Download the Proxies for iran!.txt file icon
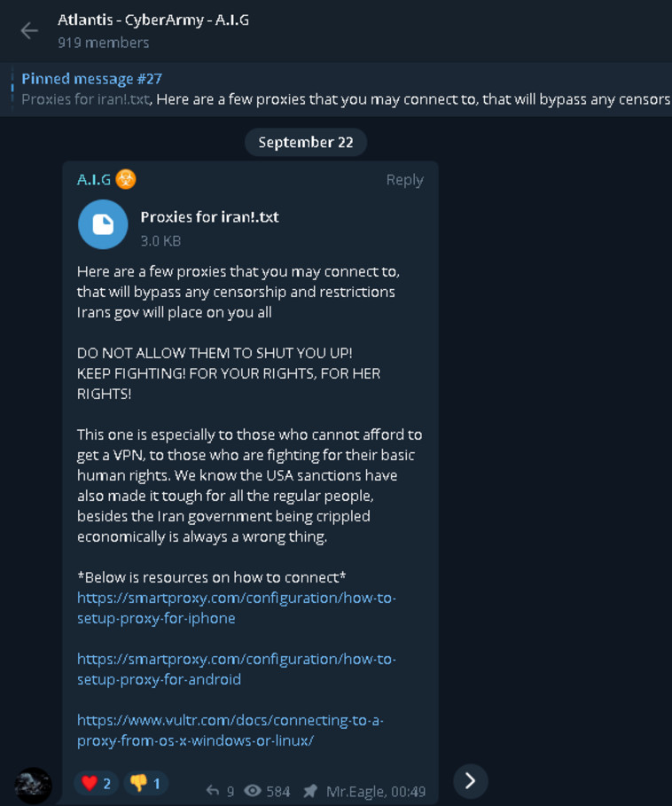 coord(103,224)
